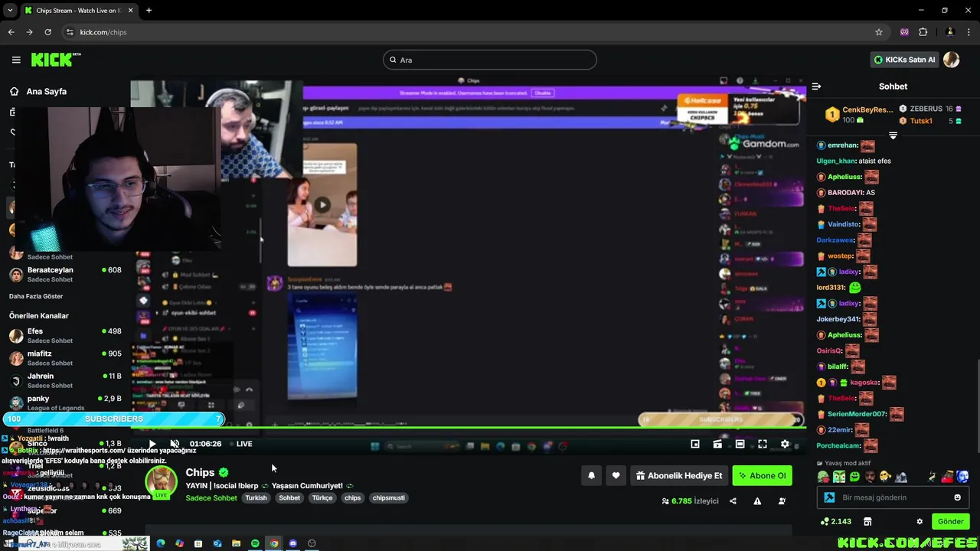Pick the bearded man face emote in quick row
The width and height of the screenshot is (980, 551).
tap(870, 477)
